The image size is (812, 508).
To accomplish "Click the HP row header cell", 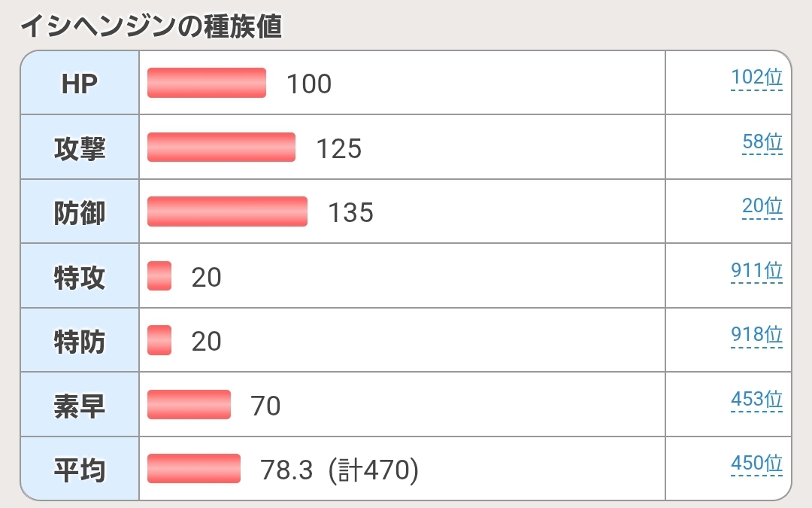I will tap(80, 83).
